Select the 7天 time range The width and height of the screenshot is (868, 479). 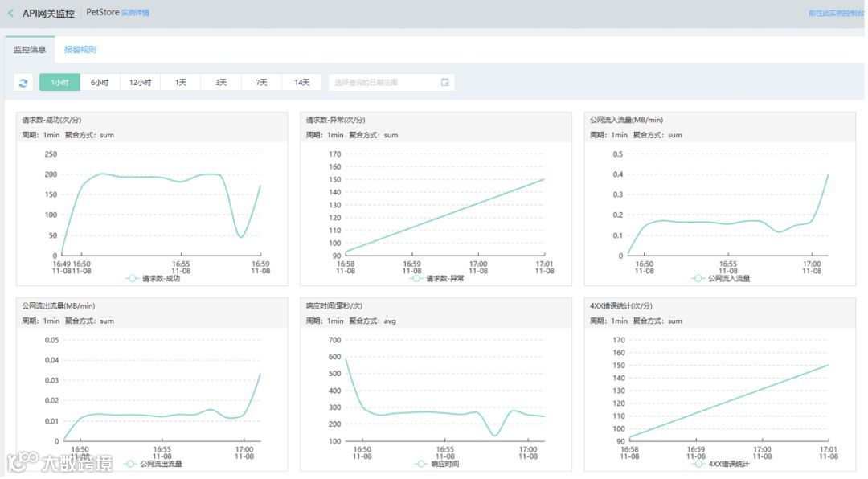[x=261, y=83]
